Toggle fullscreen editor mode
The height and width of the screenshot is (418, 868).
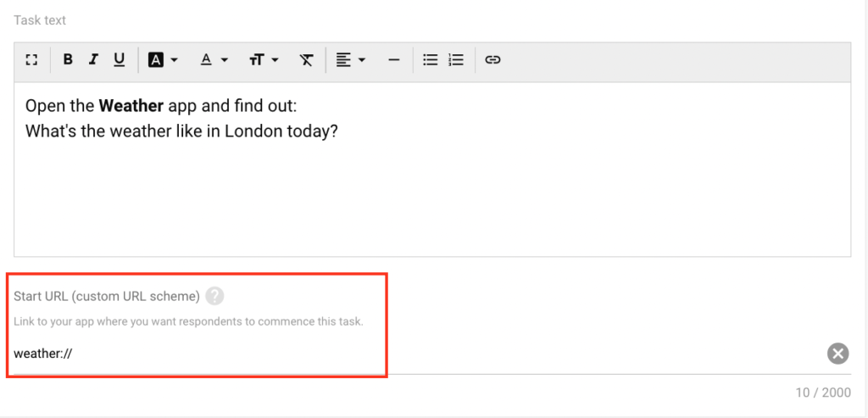tap(32, 60)
